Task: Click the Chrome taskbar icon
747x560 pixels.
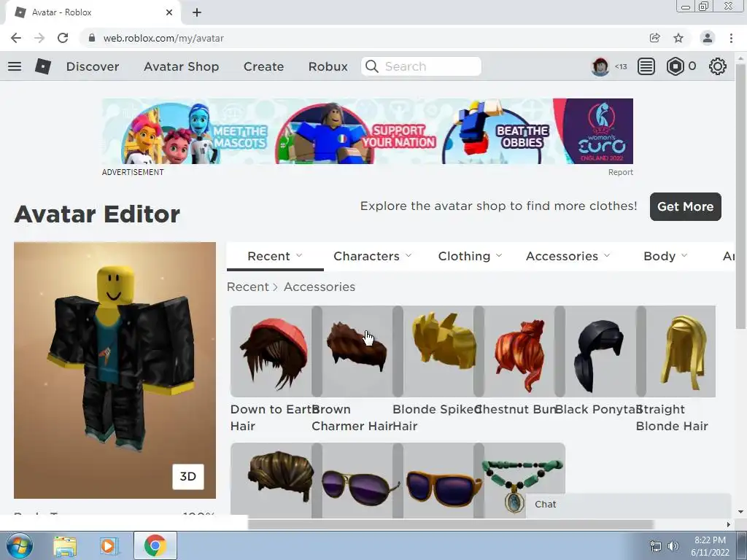Action: (x=155, y=545)
